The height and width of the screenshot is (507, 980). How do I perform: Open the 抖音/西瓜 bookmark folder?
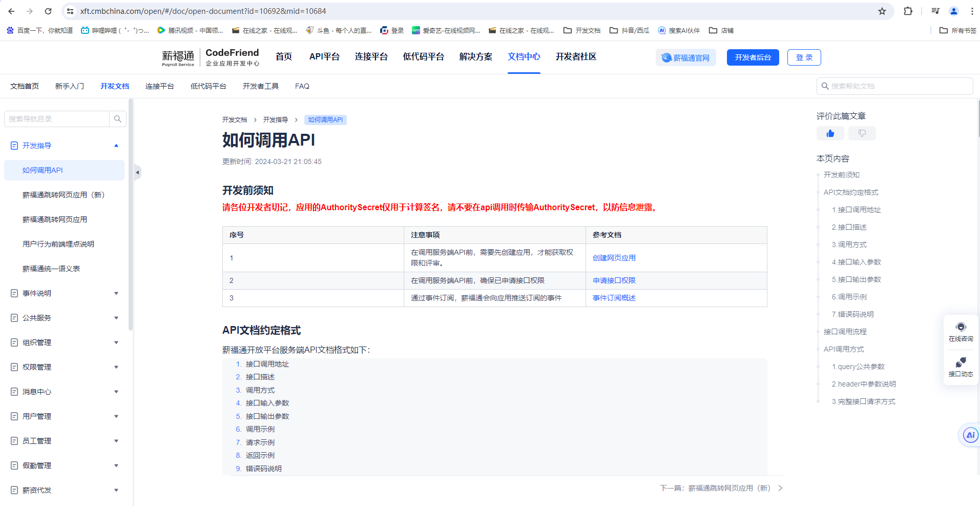point(630,30)
